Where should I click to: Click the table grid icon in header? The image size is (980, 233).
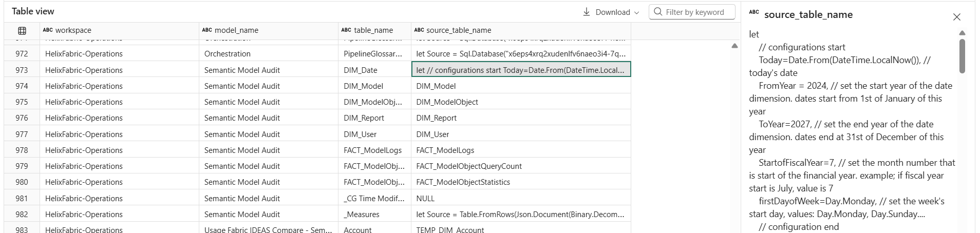tap(22, 31)
